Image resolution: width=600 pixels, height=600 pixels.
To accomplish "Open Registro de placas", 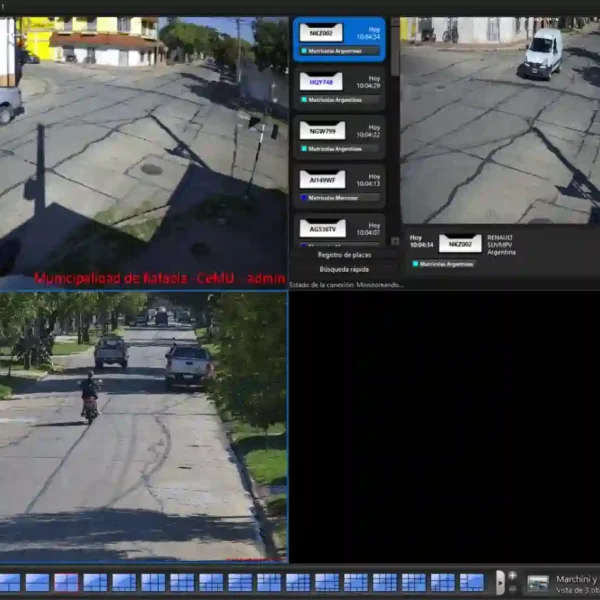I will (x=344, y=255).
